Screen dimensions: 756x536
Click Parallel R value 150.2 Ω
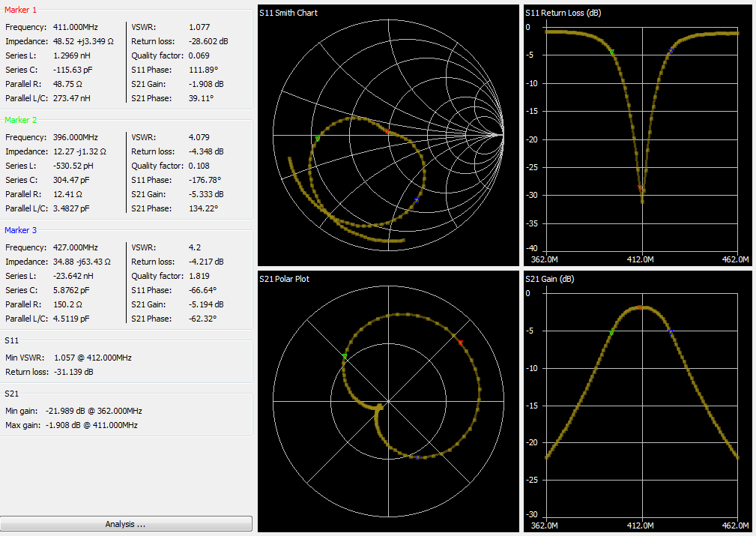67,304
